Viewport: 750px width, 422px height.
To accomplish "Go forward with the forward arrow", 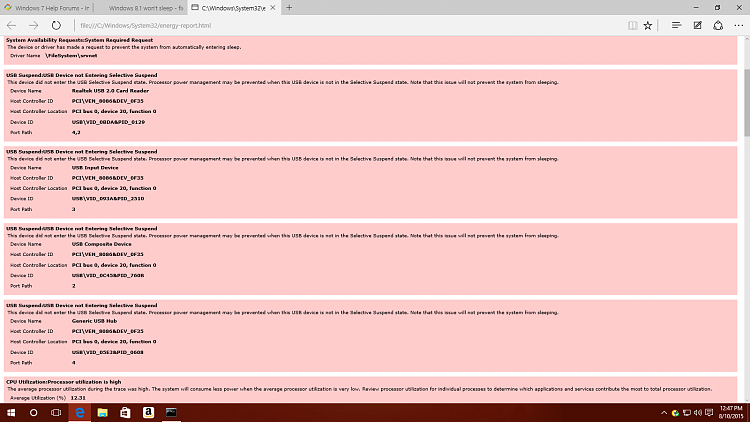I will (33, 25).
